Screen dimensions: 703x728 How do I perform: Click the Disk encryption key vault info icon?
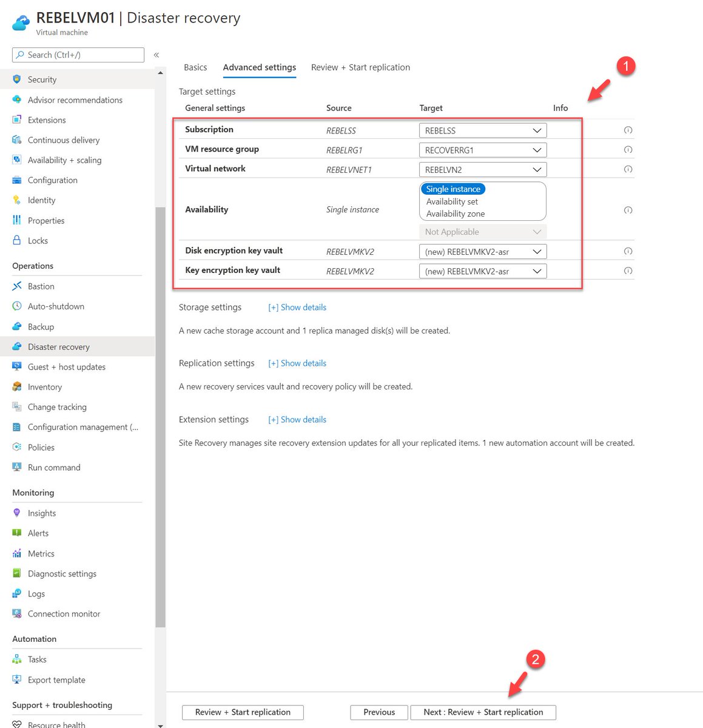point(628,251)
